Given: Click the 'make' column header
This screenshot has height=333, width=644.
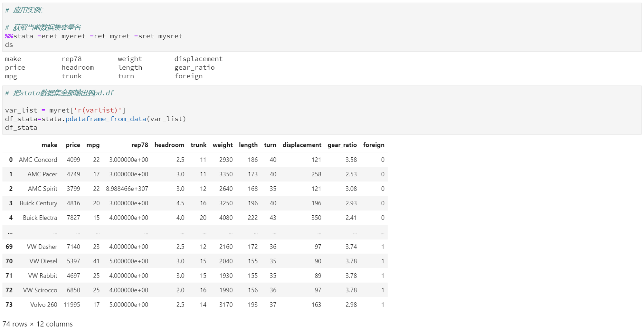Looking at the screenshot, I should coord(49,145).
